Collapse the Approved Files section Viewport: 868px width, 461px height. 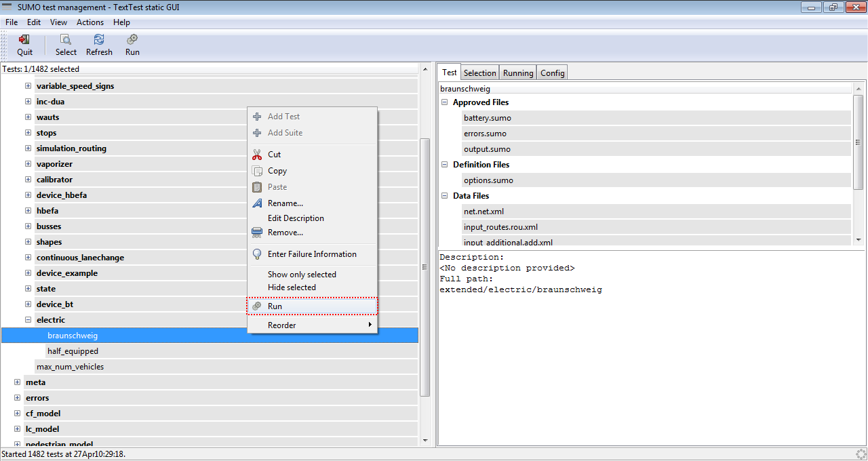tap(445, 102)
